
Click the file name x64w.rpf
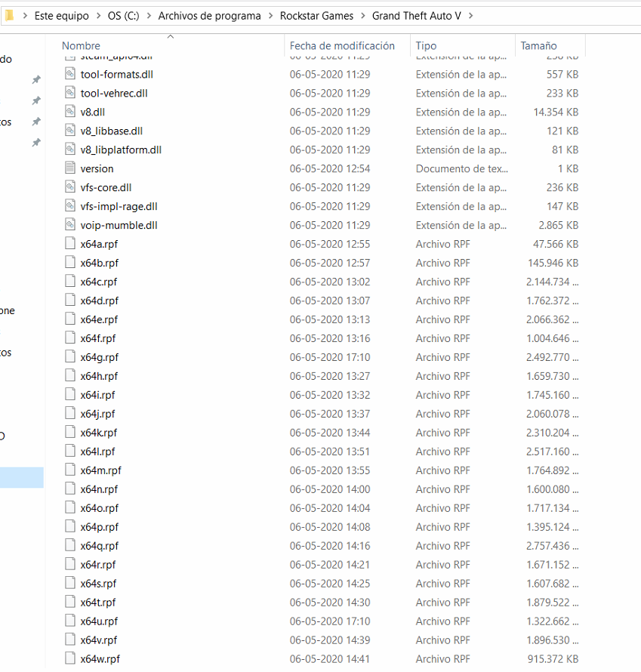point(100,659)
